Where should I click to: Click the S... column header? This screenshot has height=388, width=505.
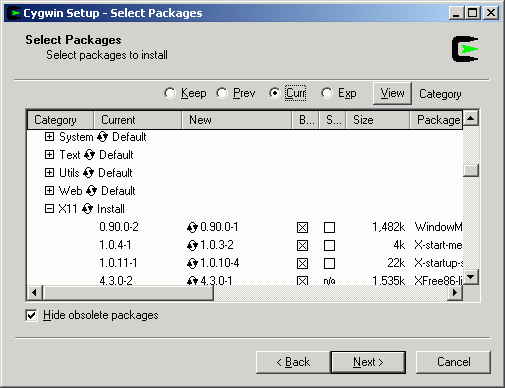tap(333, 120)
